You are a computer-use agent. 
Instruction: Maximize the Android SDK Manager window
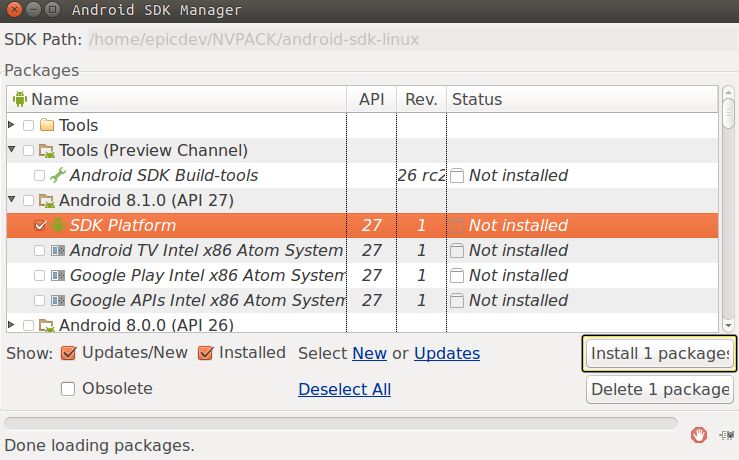(x=52, y=9)
